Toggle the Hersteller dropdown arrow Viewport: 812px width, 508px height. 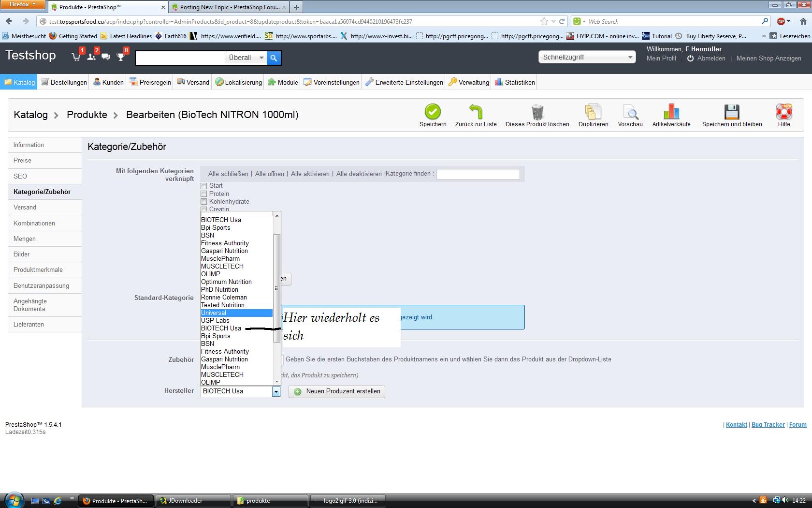276,391
